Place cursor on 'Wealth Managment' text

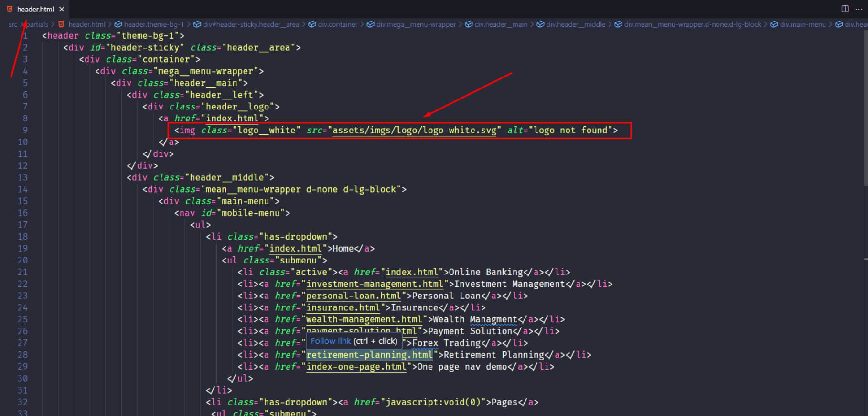click(x=475, y=319)
